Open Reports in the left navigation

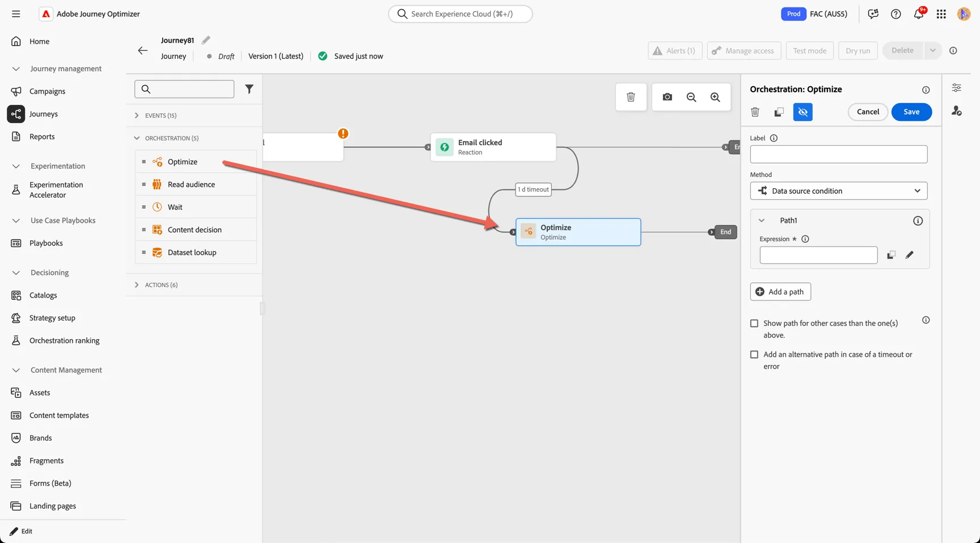pos(42,137)
